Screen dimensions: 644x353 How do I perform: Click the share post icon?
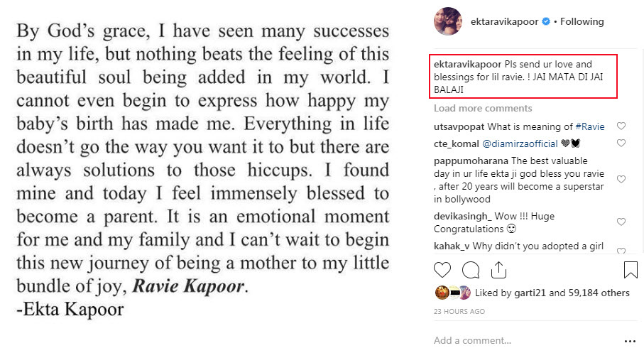point(498,270)
